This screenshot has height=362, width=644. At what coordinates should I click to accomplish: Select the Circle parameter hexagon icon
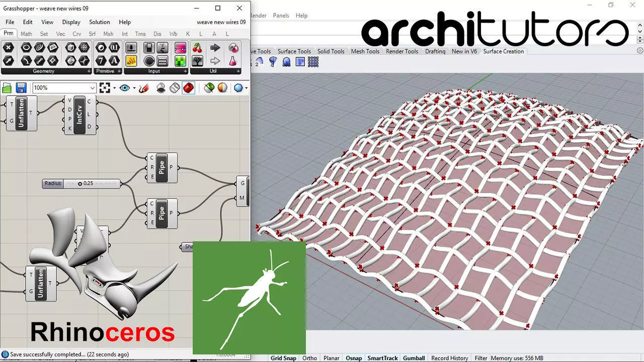(26, 48)
